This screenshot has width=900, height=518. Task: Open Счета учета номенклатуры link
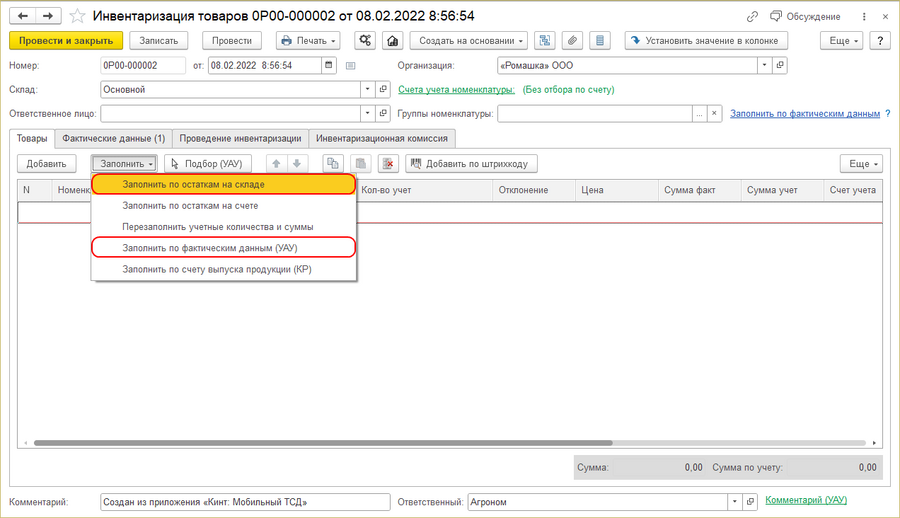coord(456,90)
